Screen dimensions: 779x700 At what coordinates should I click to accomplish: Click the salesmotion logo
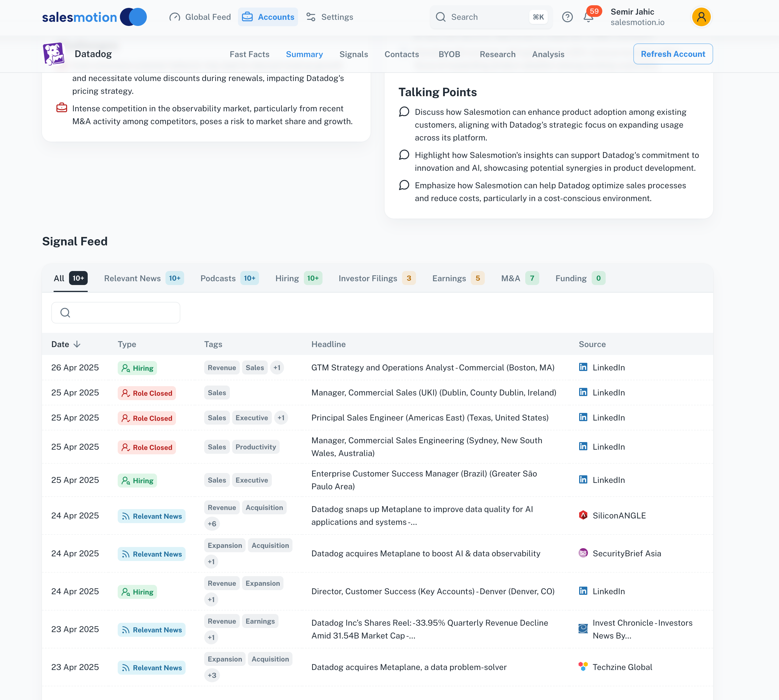point(94,17)
